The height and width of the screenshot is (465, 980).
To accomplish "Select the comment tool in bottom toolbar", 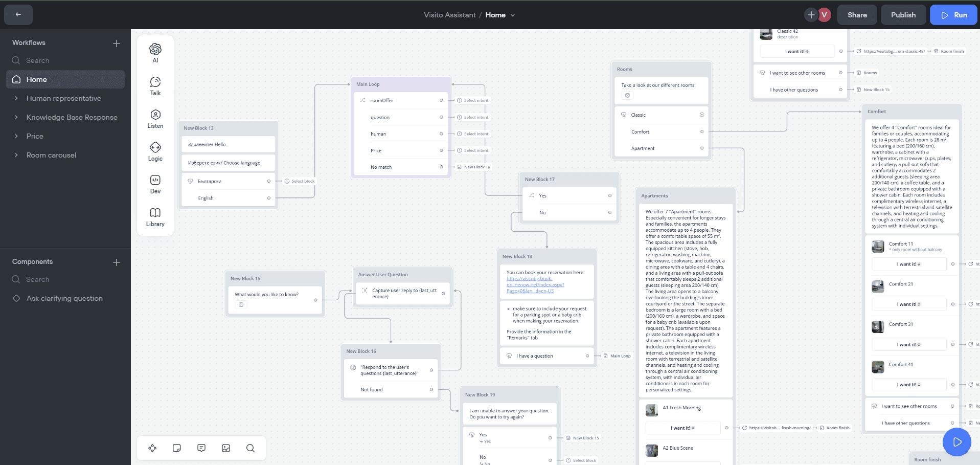I will (x=201, y=448).
